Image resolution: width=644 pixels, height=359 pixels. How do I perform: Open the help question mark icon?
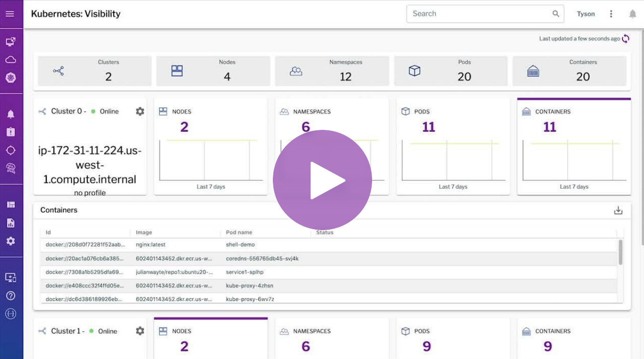click(10, 296)
